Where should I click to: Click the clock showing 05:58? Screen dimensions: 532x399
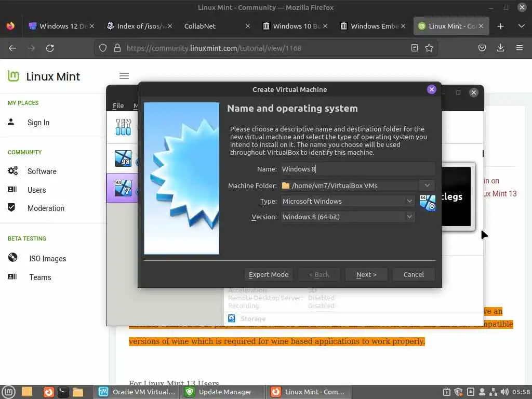click(521, 392)
